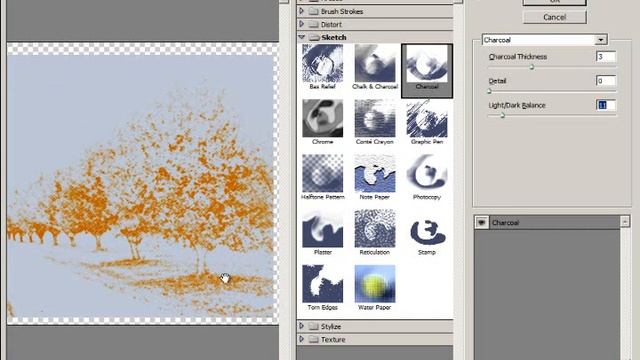This screenshot has width=640, height=360.
Task: Pick the Conté Crayon filter
Action: pyautogui.click(x=375, y=118)
